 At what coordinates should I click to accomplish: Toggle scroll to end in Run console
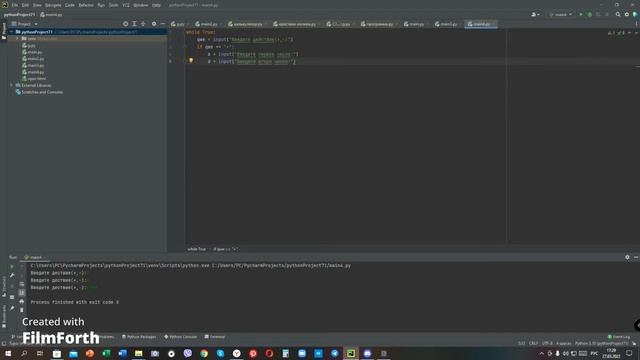(22, 293)
